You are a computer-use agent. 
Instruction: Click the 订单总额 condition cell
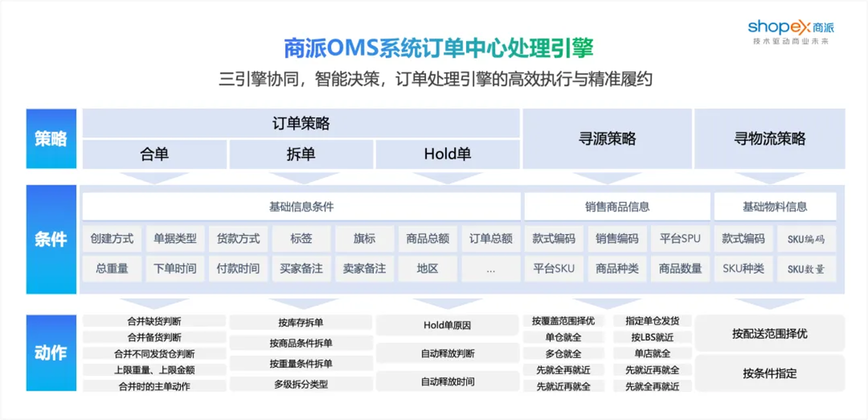(x=491, y=239)
